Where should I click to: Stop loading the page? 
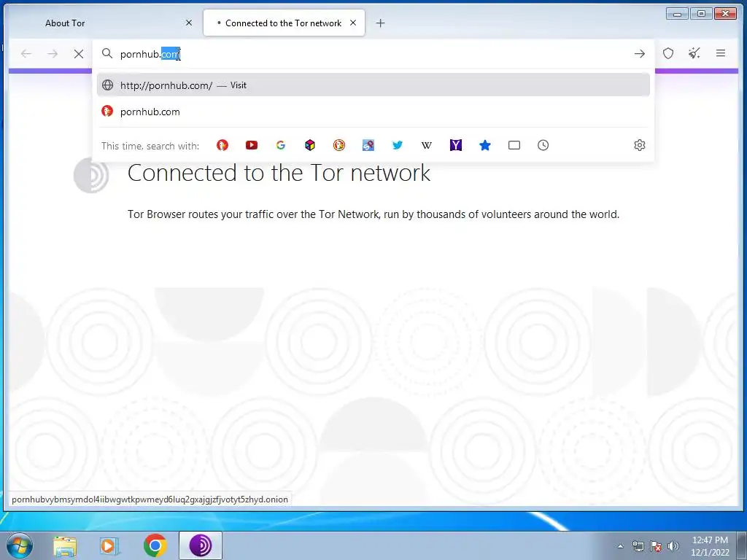(79, 54)
